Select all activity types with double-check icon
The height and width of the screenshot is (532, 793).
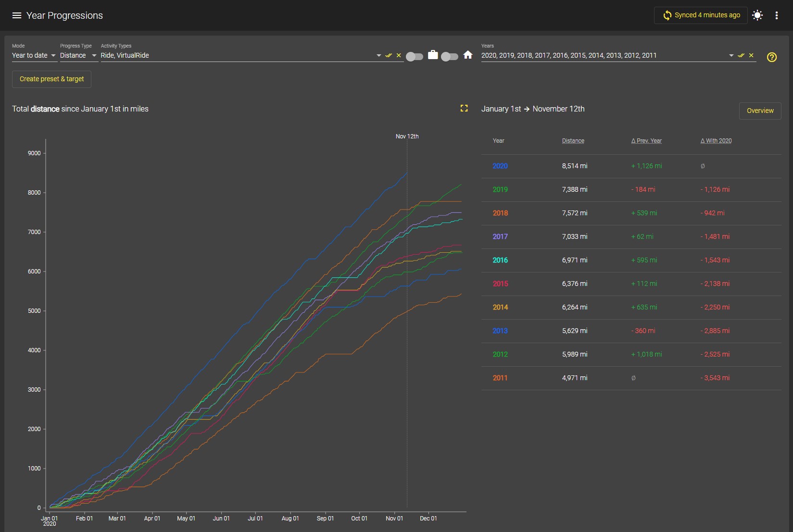pyautogui.click(x=389, y=55)
